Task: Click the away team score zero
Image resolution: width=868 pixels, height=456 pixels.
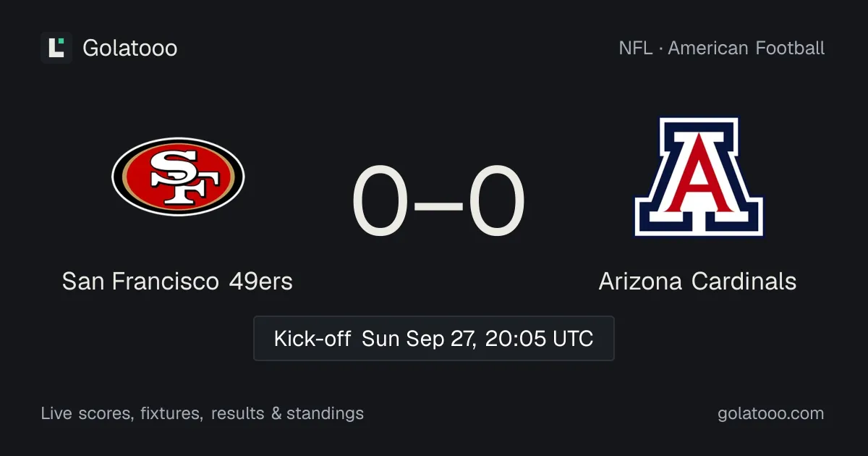Action: [497, 201]
